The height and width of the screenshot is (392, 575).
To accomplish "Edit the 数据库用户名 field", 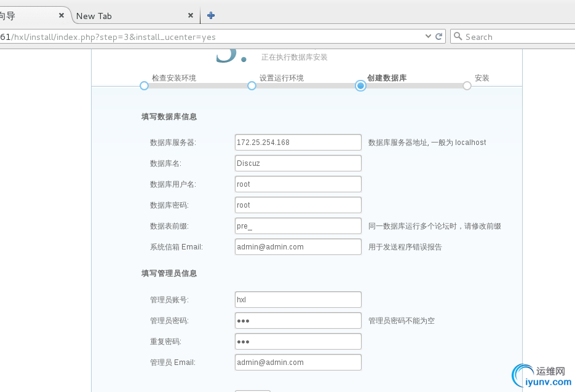I will click(x=298, y=184).
